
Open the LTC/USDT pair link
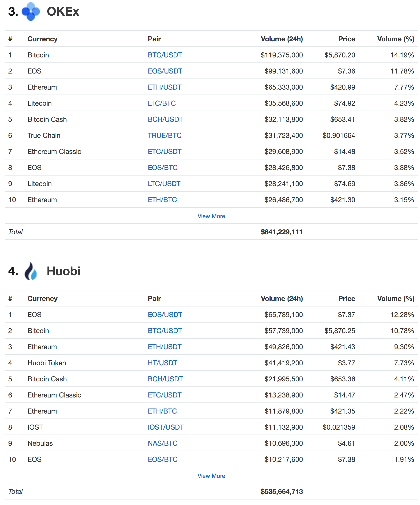[164, 184]
